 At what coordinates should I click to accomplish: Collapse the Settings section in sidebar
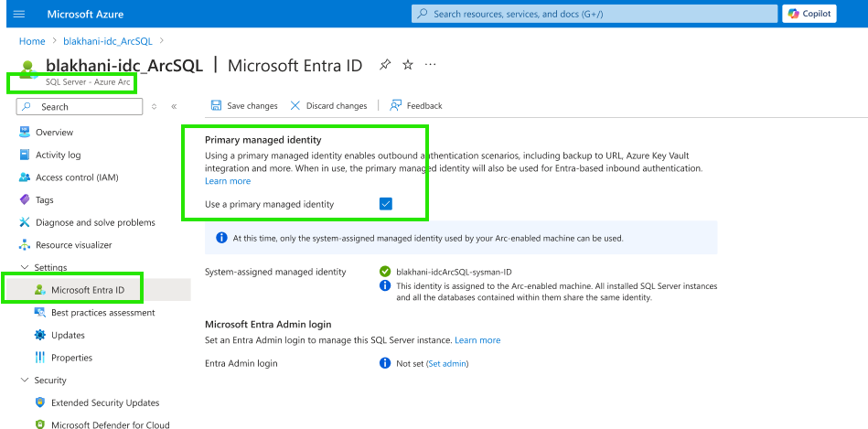[x=25, y=267]
